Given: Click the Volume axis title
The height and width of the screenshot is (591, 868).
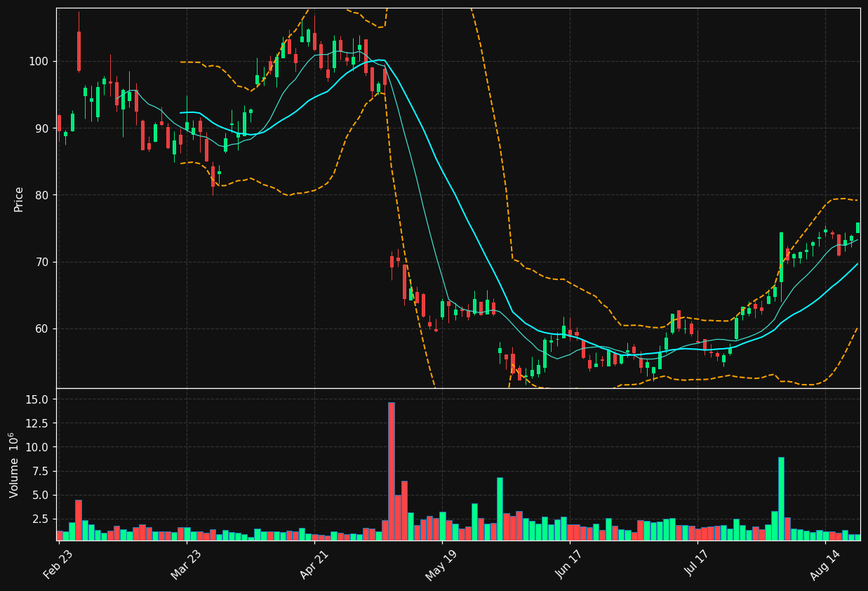Looking at the screenshot, I should click(13, 465).
